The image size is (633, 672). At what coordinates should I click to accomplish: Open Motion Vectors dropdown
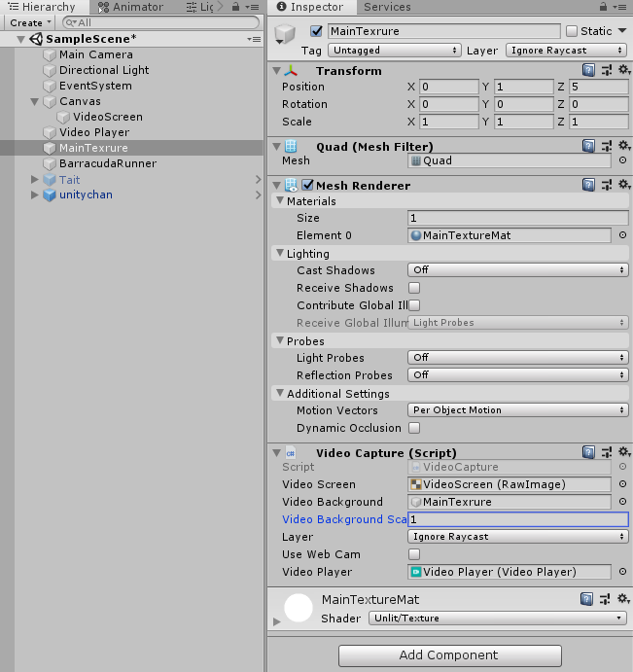pyautogui.click(x=517, y=409)
